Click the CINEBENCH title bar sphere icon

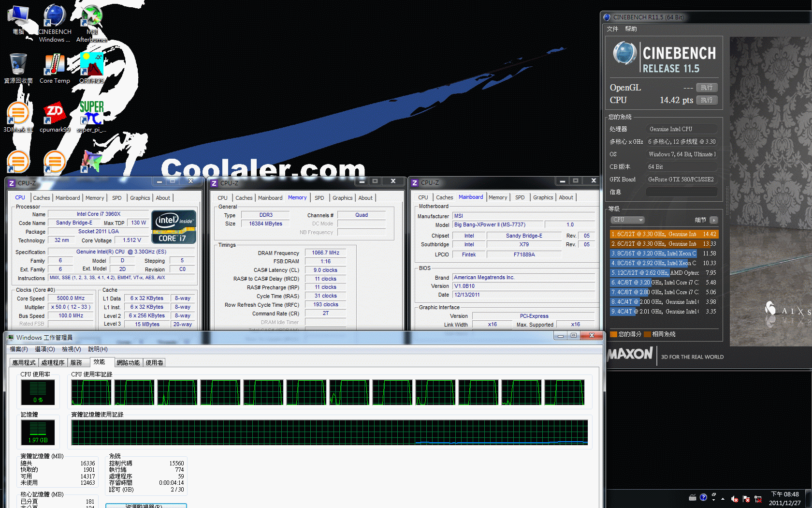607,17
